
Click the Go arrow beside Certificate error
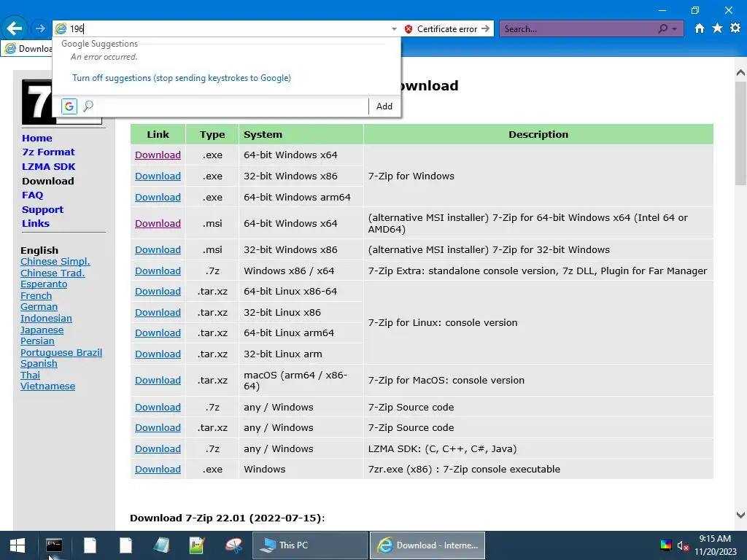click(485, 28)
